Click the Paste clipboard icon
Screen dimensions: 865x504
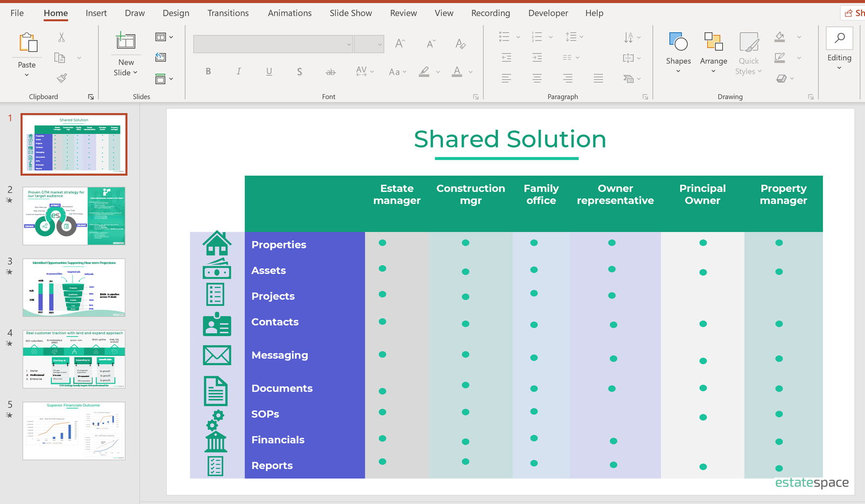(27, 43)
